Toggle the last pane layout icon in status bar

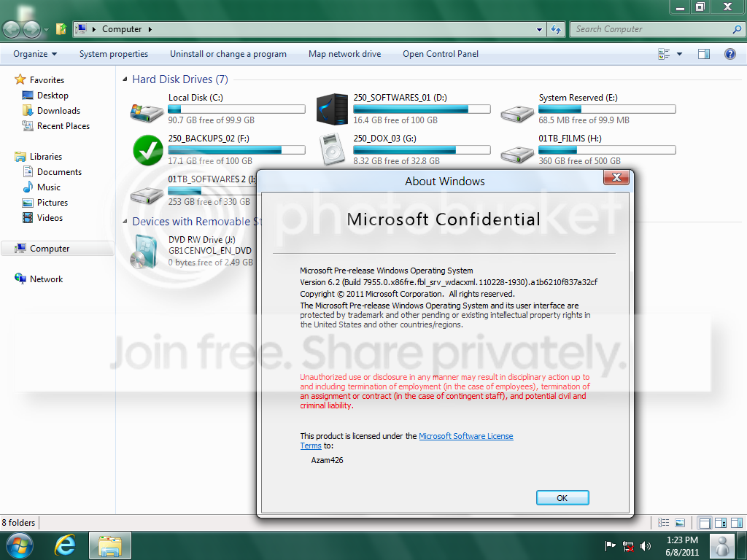tap(737, 523)
